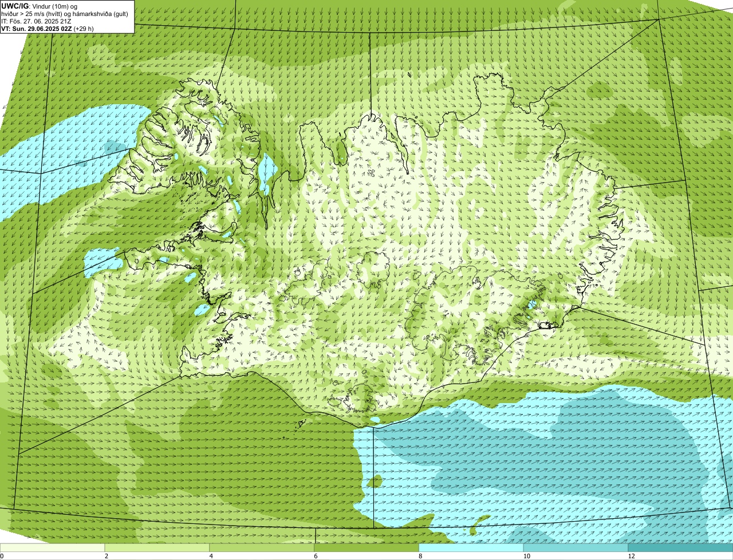This screenshot has width=733, height=560.
Task: Click the 6–8 m/s dark green legend segment
Action: point(367,548)
